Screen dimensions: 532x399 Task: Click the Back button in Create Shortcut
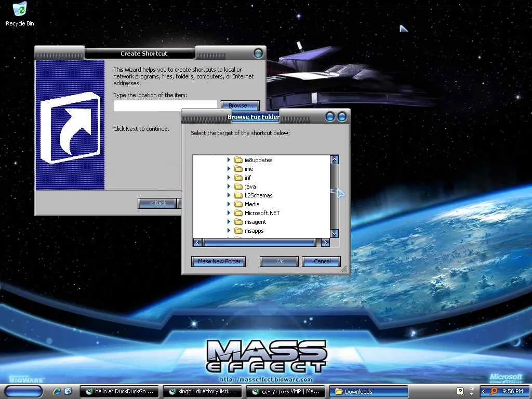(x=157, y=203)
